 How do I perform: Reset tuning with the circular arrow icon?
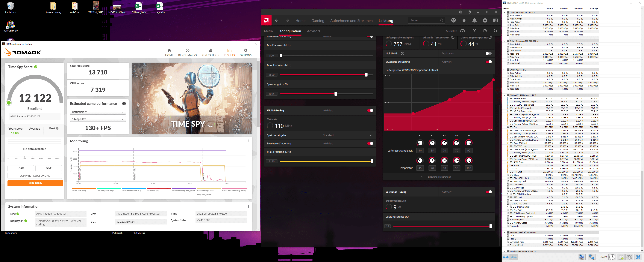click(x=495, y=31)
